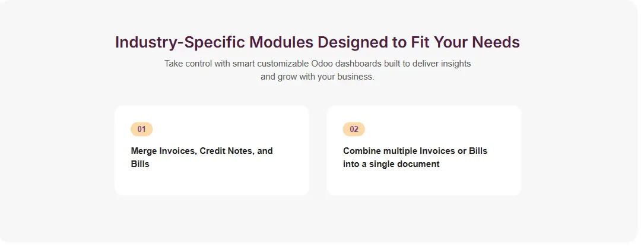Click the word "Odoo" in the subtitle
Screen dimensions: 644x246
(323, 64)
